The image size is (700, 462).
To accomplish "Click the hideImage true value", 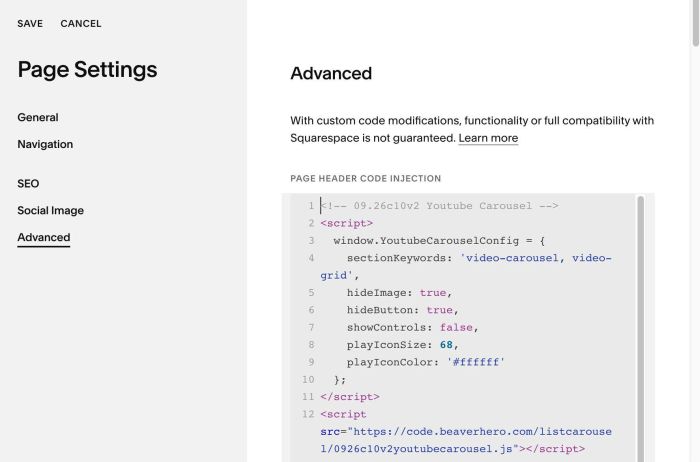I will [x=433, y=293].
